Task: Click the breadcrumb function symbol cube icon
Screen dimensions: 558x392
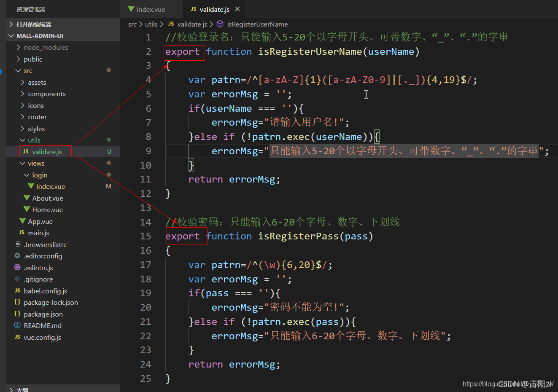Action: click(220, 24)
